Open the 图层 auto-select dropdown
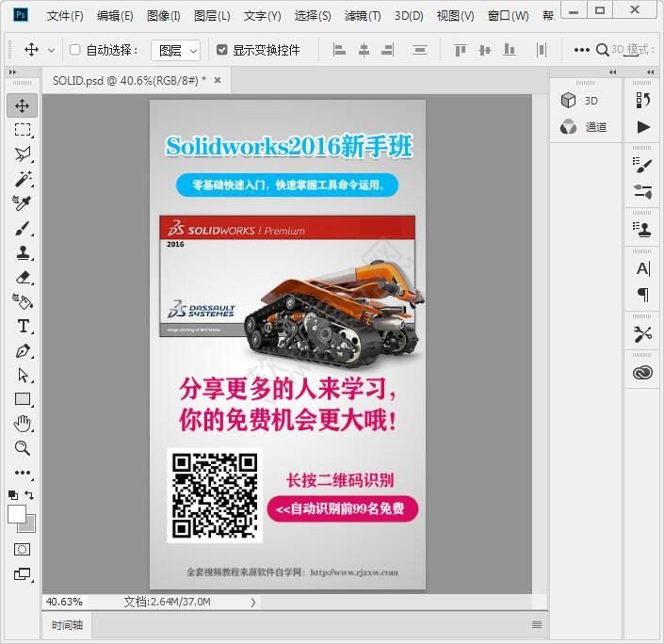The width and height of the screenshot is (664, 644). [176, 50]
